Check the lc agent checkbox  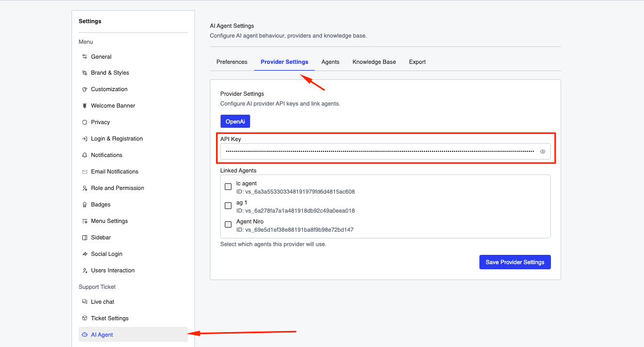click(x=228, y=187)
